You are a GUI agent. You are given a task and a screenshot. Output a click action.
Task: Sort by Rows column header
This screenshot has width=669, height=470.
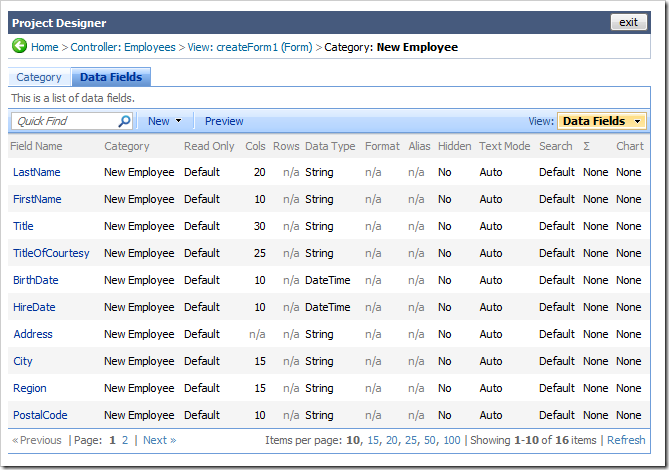point(286,146)
